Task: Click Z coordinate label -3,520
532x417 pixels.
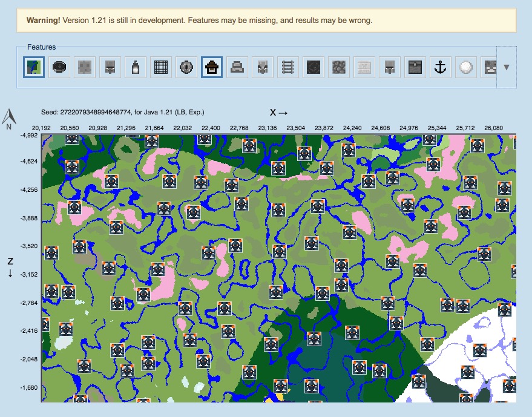Action: pos(29,246)
